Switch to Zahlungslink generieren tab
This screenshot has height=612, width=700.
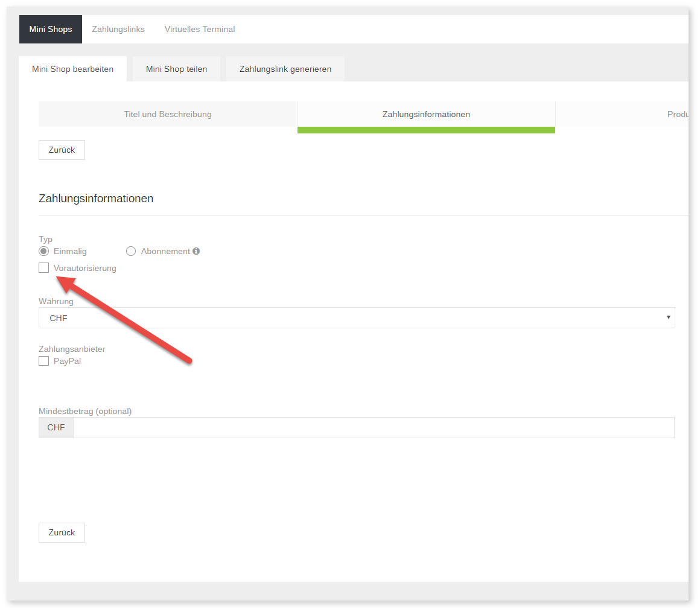click(285, 69)
